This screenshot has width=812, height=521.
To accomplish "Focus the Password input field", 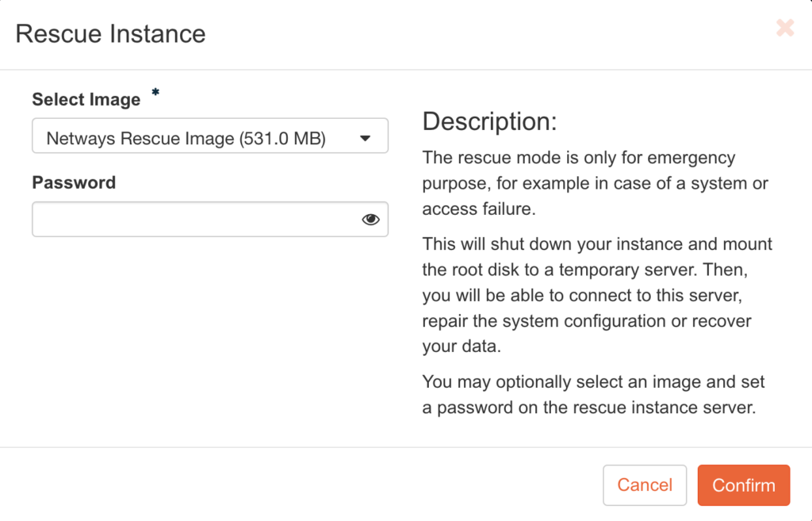I will pos(194,220).
